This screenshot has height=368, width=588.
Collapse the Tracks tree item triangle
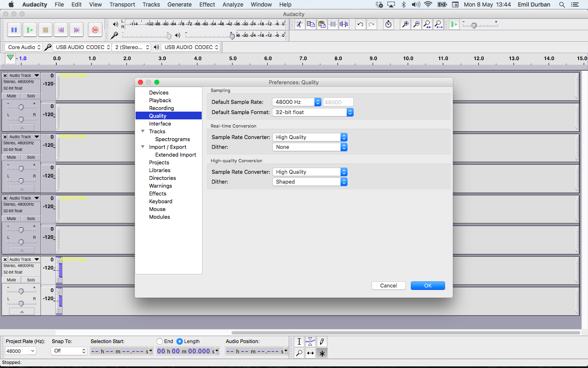[x=143, y=131]
